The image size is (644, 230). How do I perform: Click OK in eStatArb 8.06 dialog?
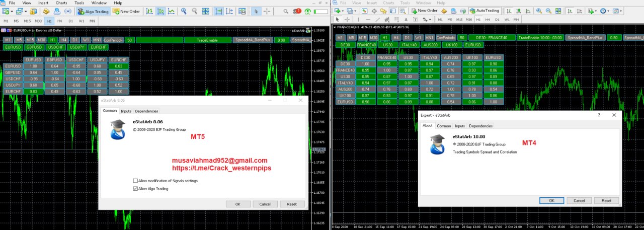point(238,204)
